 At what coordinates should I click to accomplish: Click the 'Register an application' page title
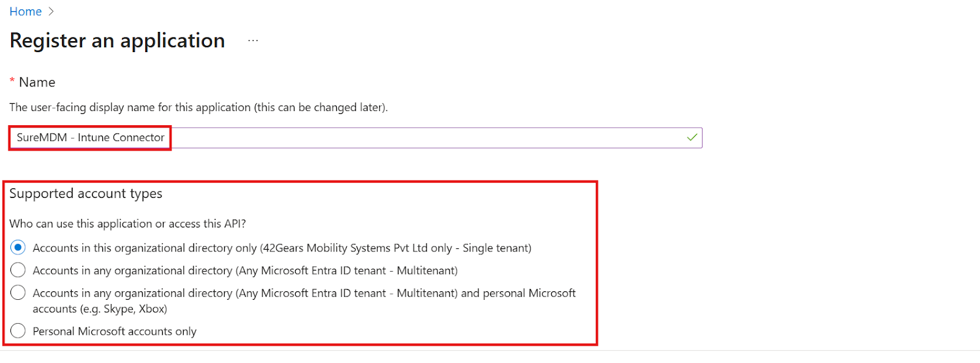[x=117, y=40]
